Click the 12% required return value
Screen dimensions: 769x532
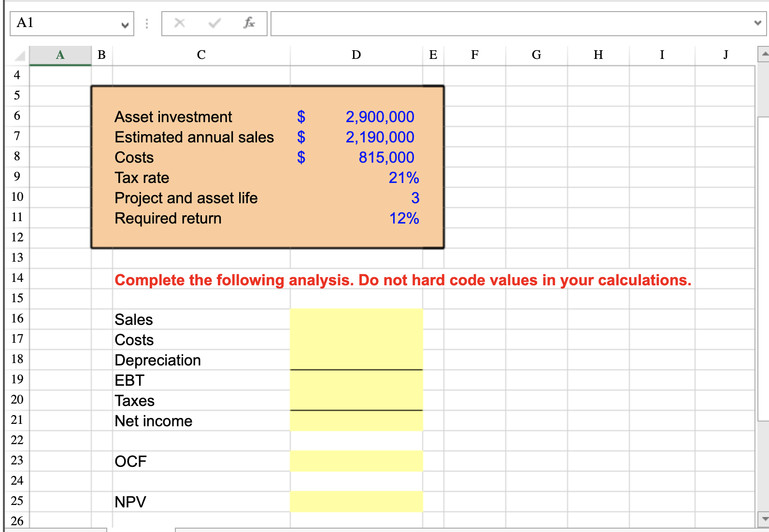tap(404, 218)
